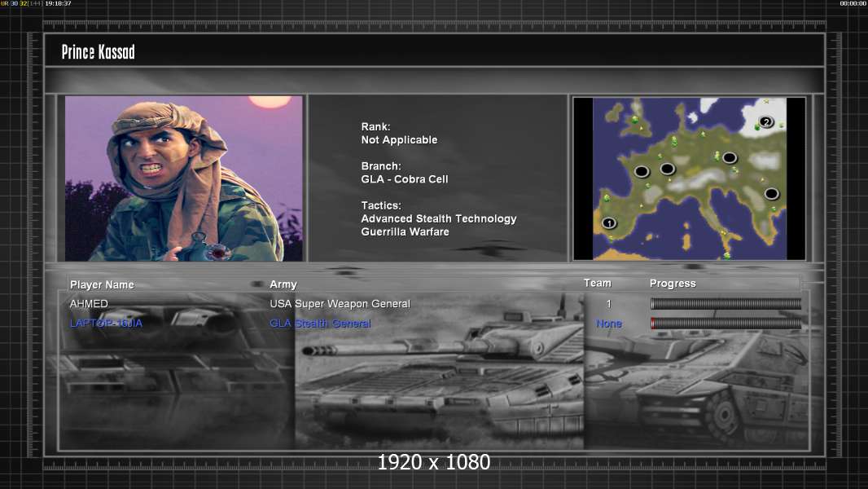Click AHMED's loading progress bar
The image size is (868, 489).
[726, 303]
